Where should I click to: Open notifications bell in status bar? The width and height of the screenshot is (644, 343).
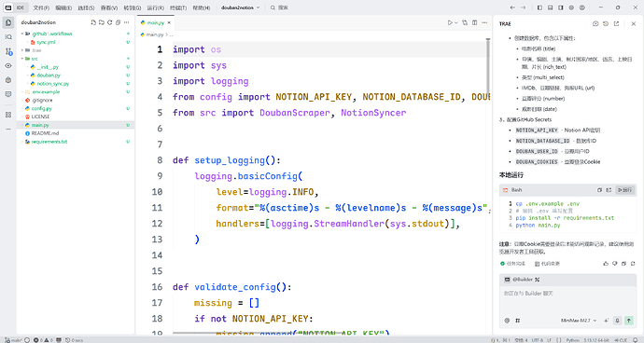(636, 340)
